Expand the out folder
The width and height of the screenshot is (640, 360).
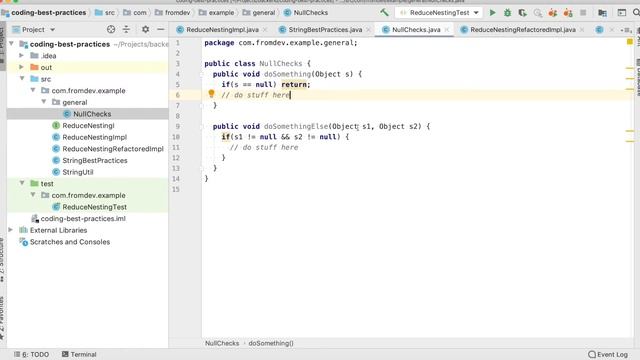click(x=22, y=67)
